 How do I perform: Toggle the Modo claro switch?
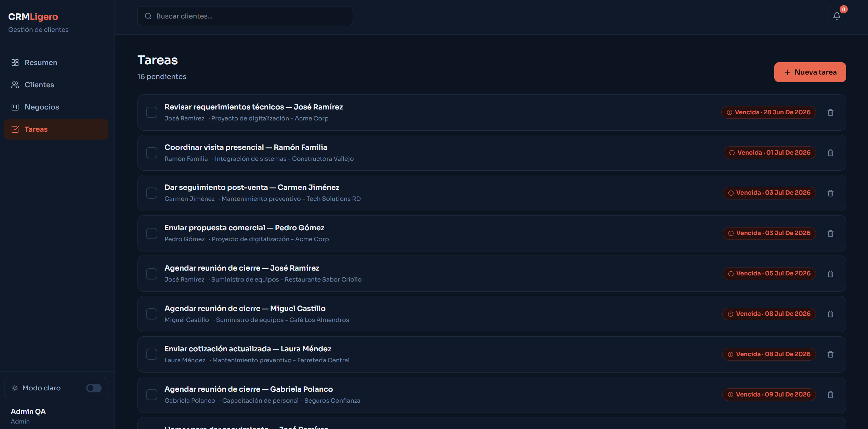click(x=94, y=388)
